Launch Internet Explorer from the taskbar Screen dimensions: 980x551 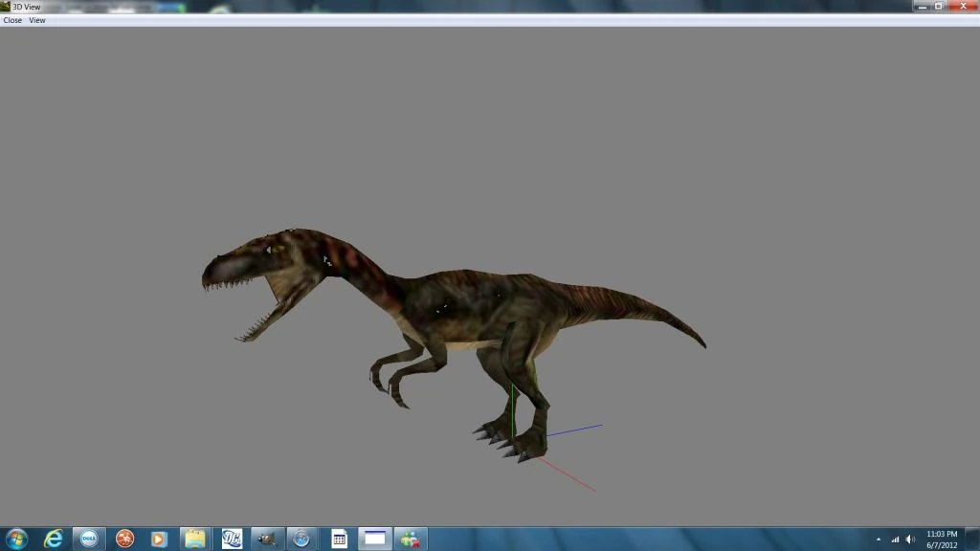53,539
